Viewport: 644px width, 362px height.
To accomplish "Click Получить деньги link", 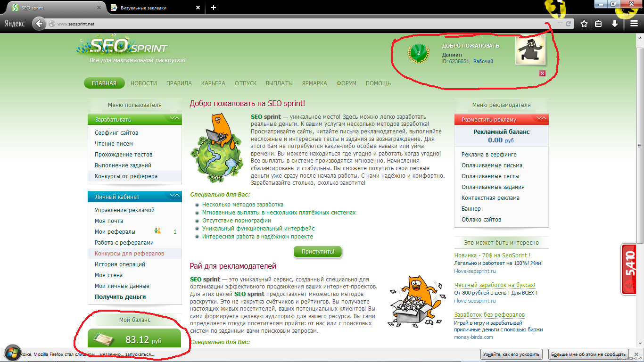I will 120,297.
